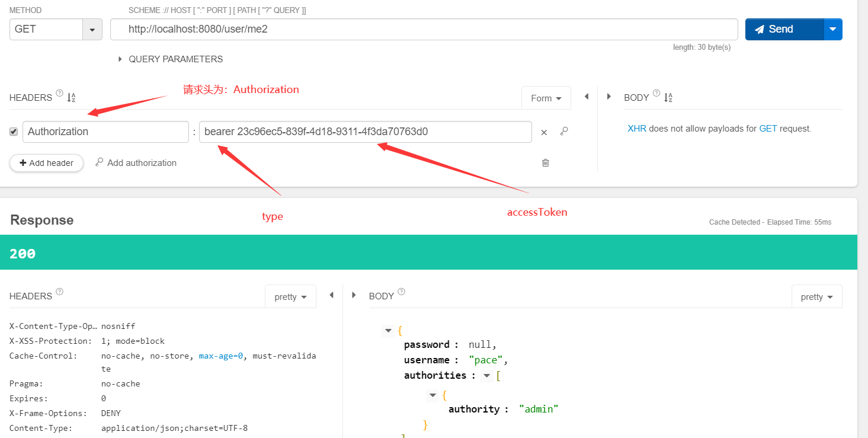Click the length: 30 byte(s) text
Image resolution: width=868 pixels, height=438 pixels.
[x=702, y=47]
